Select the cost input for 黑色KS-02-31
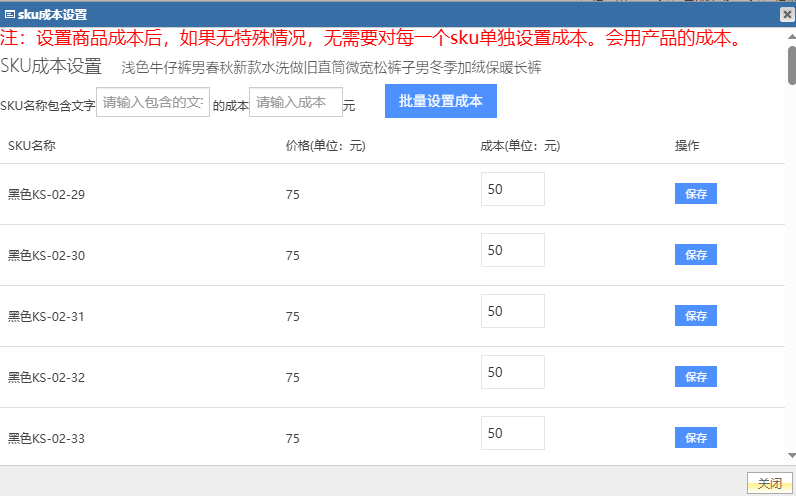This screenshot has width=796, height=496. click(x=512, y=311)
